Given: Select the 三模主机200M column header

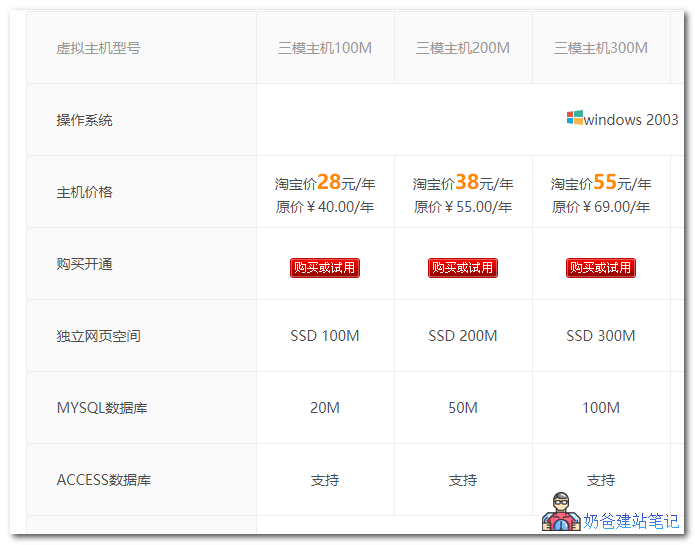Looking at the screenshot, I should click(x=463, y=48).
